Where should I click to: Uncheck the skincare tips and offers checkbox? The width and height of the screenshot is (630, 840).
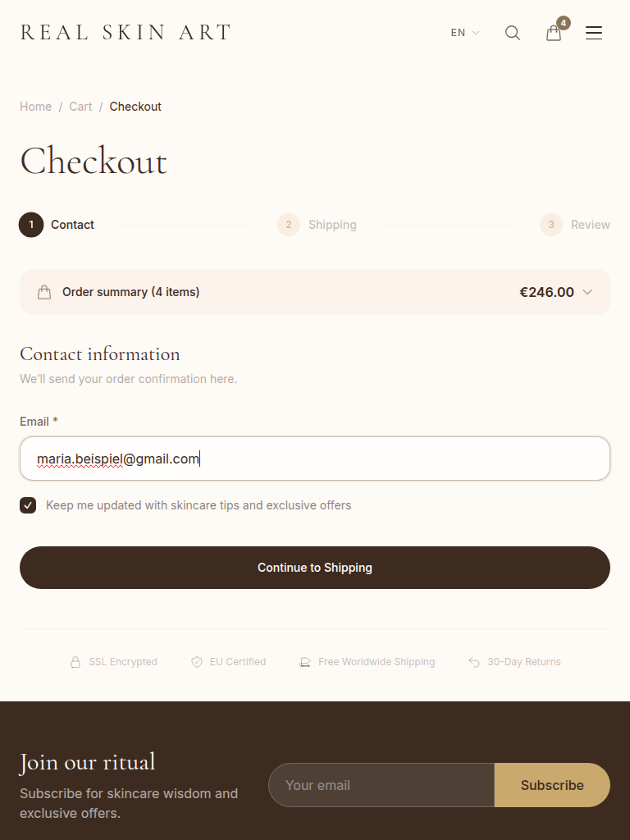tap(28, 505)
